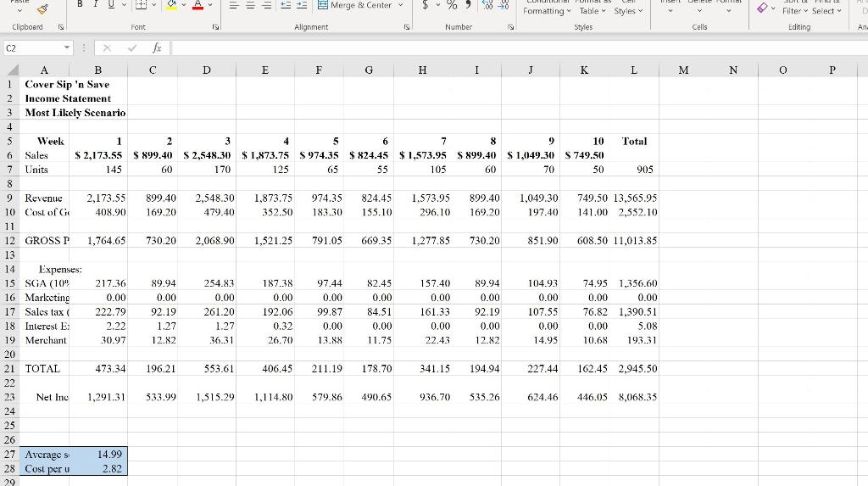Screen dimensions: 868x486
Task: Open Clipboard group dialog launcher
Action: tap(61, 27)
